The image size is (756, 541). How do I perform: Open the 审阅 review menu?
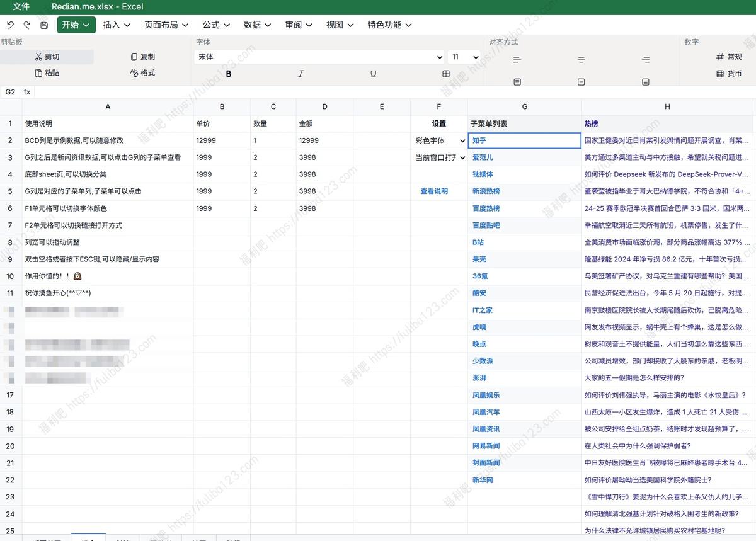299,25
